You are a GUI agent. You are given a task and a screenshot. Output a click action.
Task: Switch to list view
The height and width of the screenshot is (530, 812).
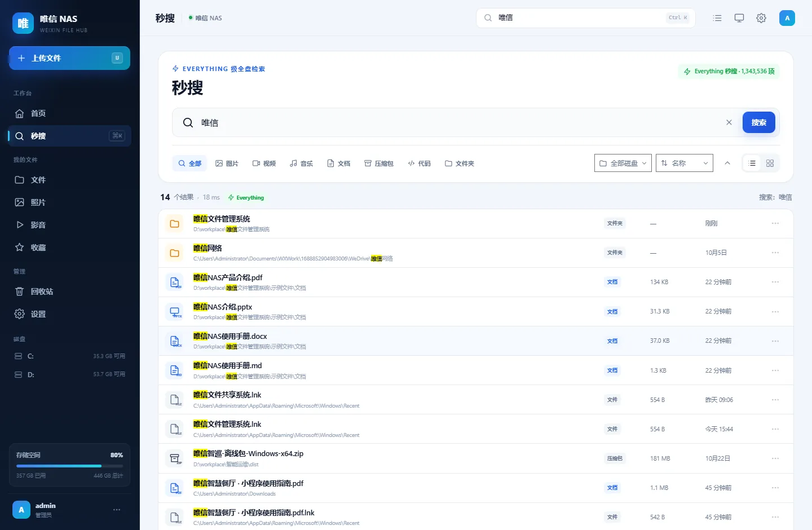pyautogui.click(x=752, y=163)
